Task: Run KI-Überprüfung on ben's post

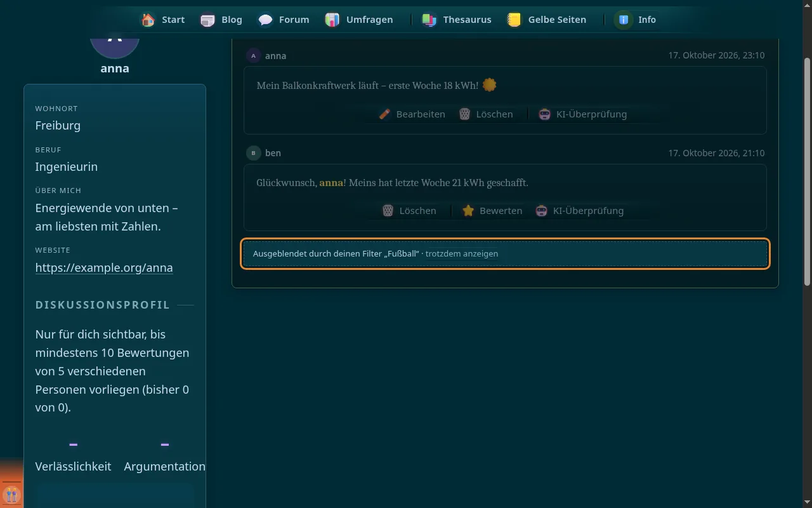Action: (x=580, y=211)
